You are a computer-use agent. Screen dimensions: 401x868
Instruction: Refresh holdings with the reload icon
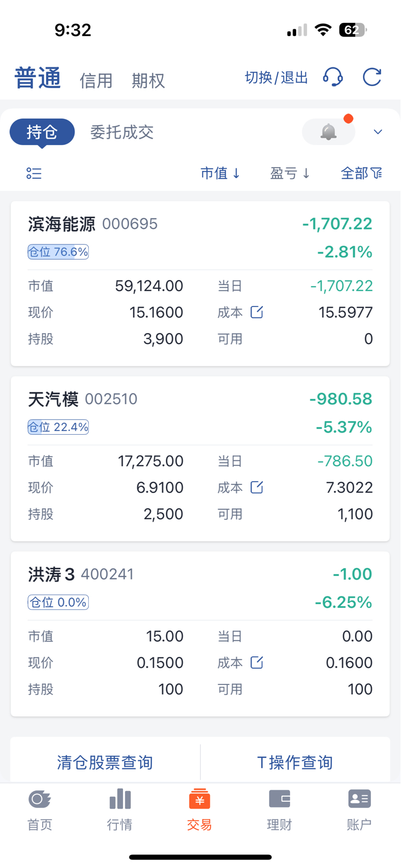pos(372,77)
